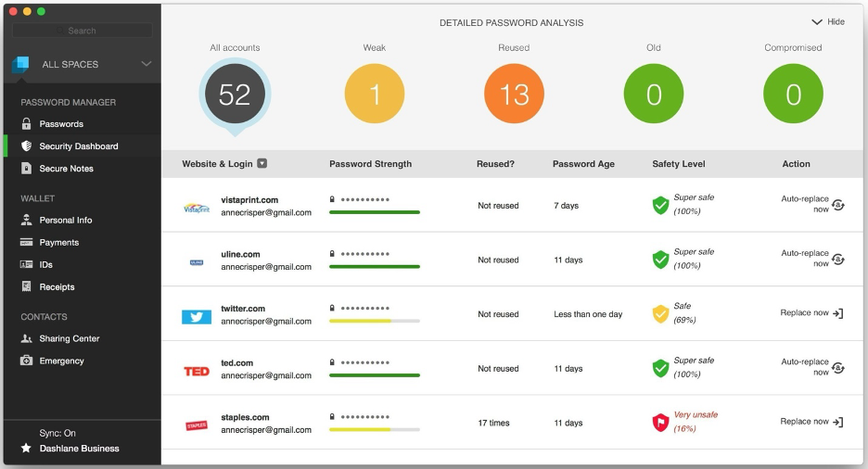This screenshot has width=868, height=469.
Task: Click twitter.com password strength bar
Action: [375, 321]
